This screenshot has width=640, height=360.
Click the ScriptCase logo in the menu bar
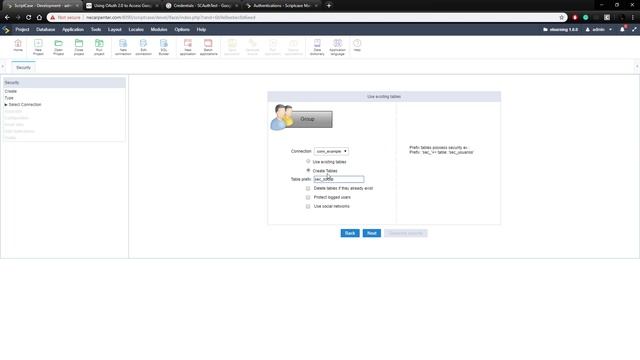6,29
